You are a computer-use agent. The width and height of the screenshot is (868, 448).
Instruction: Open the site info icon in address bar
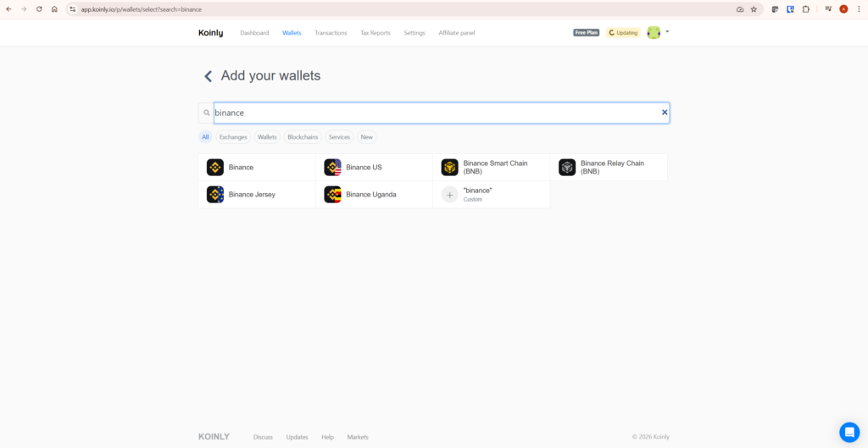[x=72, y=8]
